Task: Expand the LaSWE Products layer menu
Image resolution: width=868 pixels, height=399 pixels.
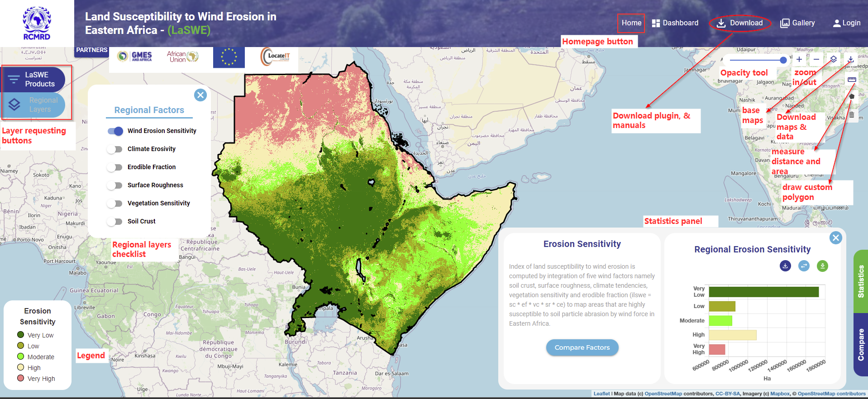Action: coord(34,80)
